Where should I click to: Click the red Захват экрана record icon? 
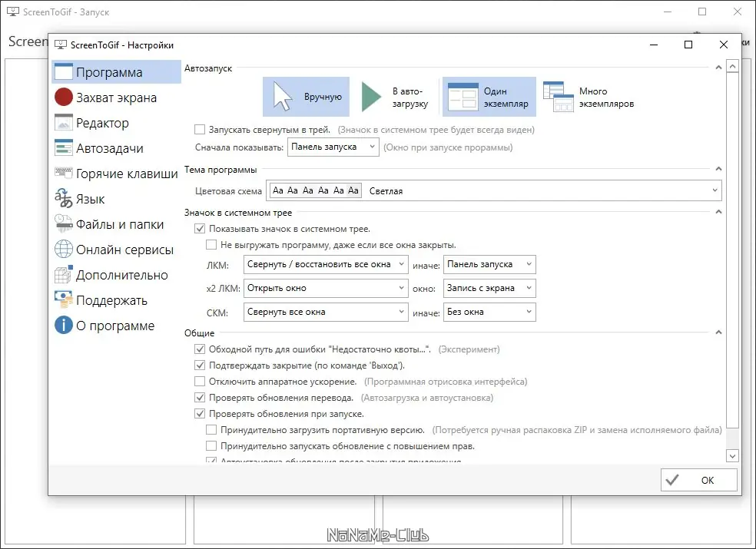63,97
